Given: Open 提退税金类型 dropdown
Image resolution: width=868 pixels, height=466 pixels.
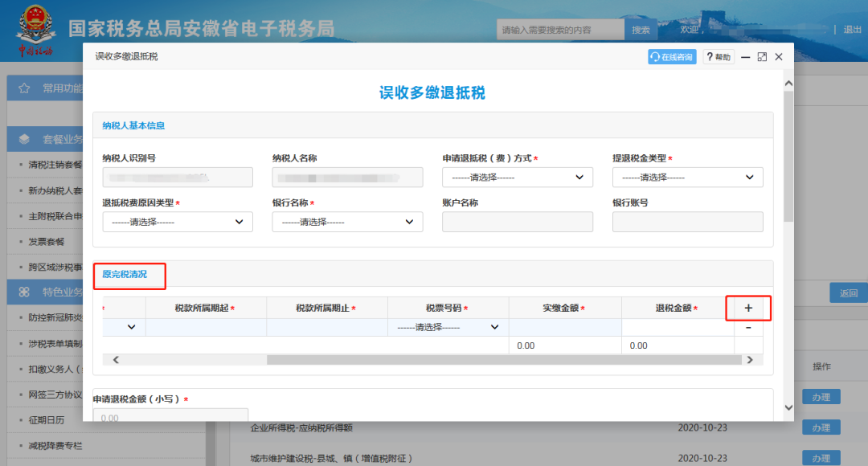Looking at the screenshot, I should pos(687,177).
